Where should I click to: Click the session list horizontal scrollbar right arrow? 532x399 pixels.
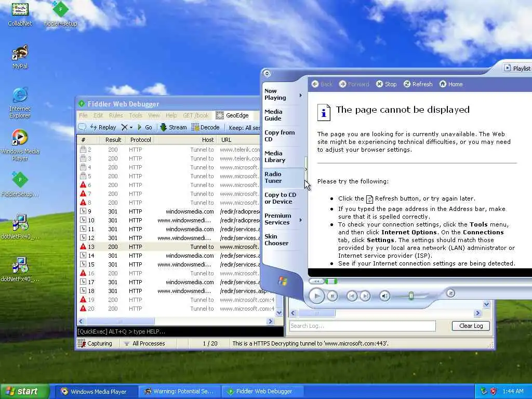click(x=270, y=321)
